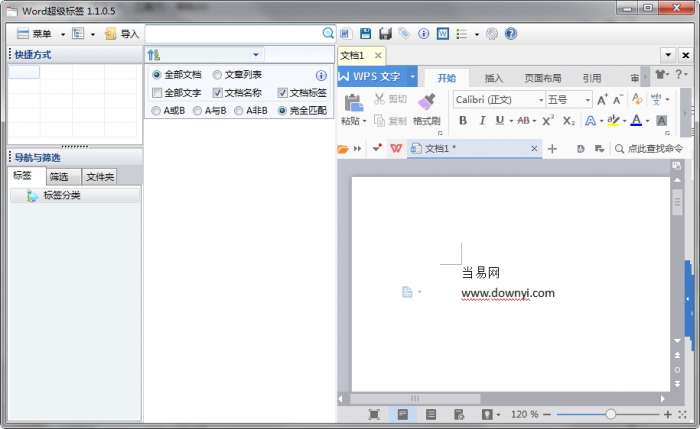Click the 标签分类 button
Image resolution: width=700 pixels, height=429 pixels.
click(75, 195)
